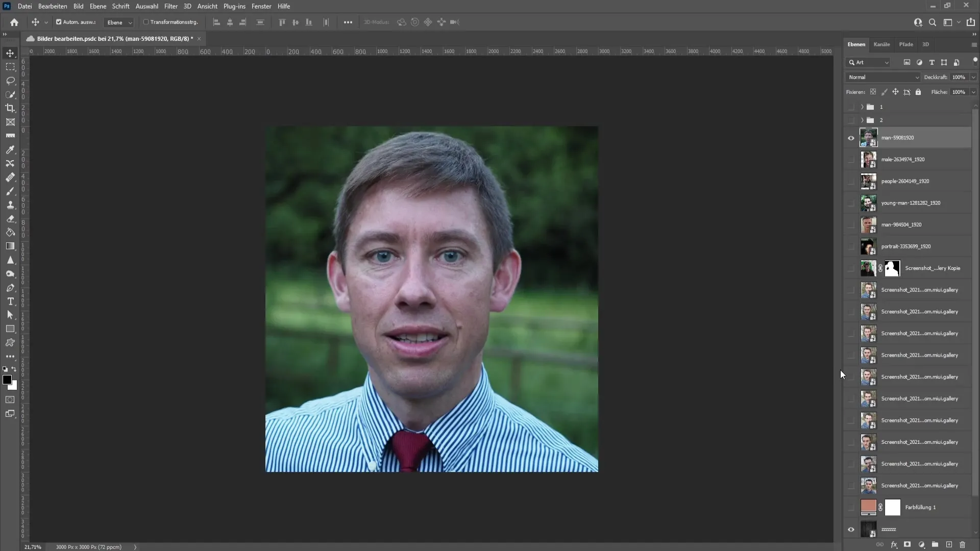Click the Kanäle tab in panel

point(881,44)
